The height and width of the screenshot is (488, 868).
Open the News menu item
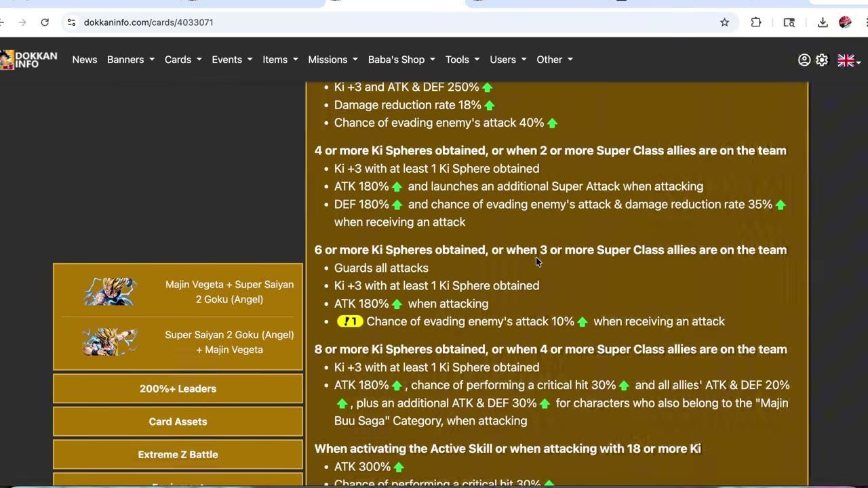coord(85,60)
